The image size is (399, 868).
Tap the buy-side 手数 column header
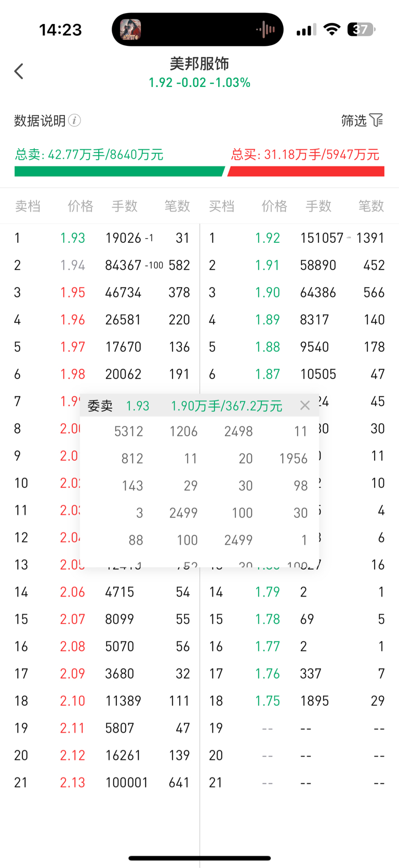318,206
